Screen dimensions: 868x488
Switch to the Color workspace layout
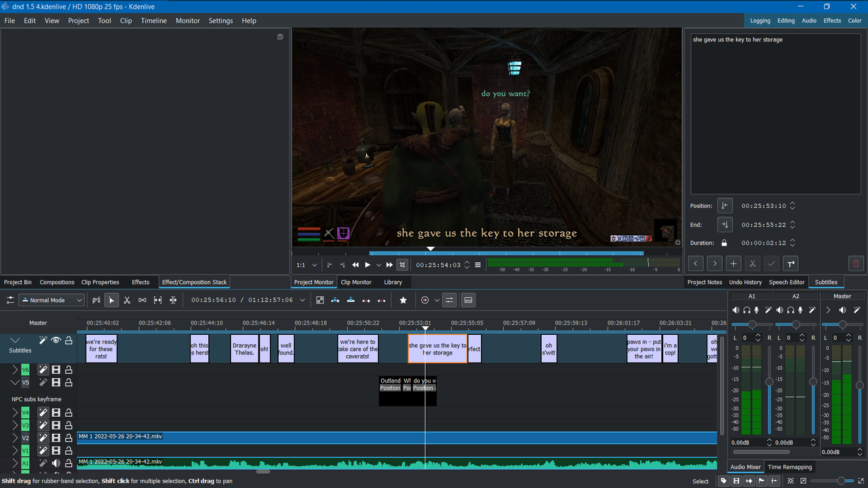click(x=855, y=20)
